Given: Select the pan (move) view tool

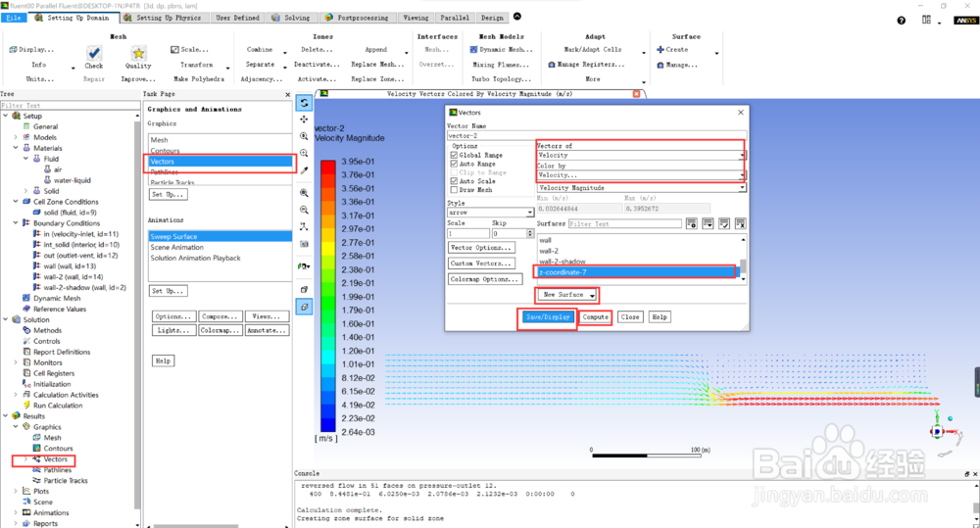Looking at the screenshot, I should (x=304, y=120).
